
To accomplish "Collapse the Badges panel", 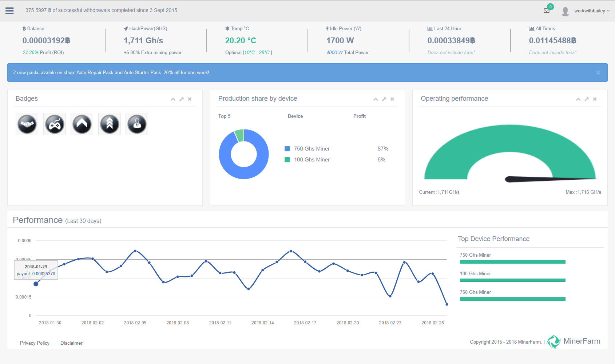I will (173, 99).
